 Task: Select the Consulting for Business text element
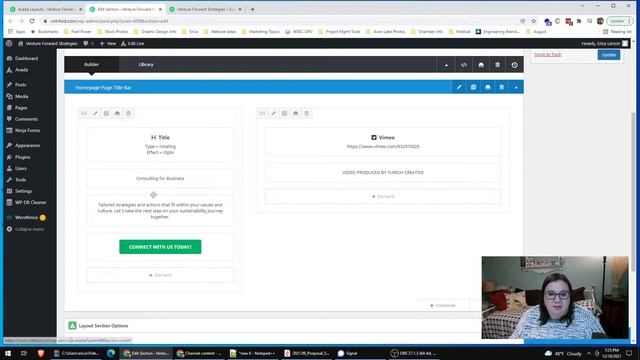(160, 178)
